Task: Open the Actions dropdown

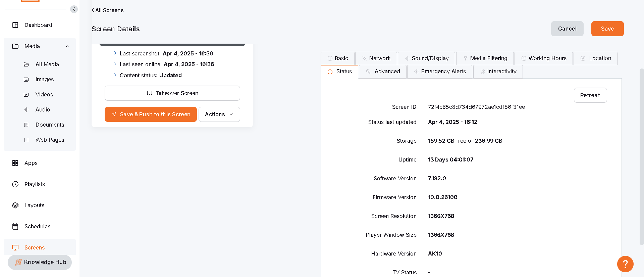Action: pyautogui.click(x=219, y=114)
